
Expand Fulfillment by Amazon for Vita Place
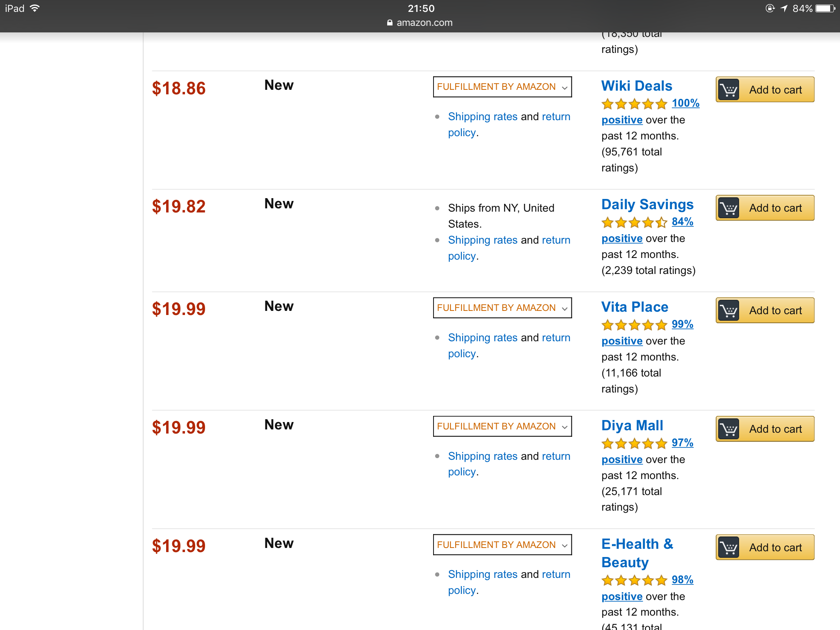[502, 308]
